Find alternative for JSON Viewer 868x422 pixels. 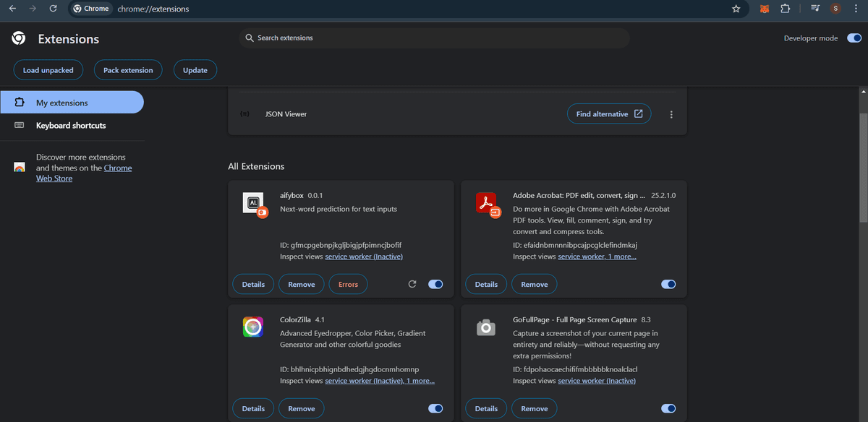[609, 114]
